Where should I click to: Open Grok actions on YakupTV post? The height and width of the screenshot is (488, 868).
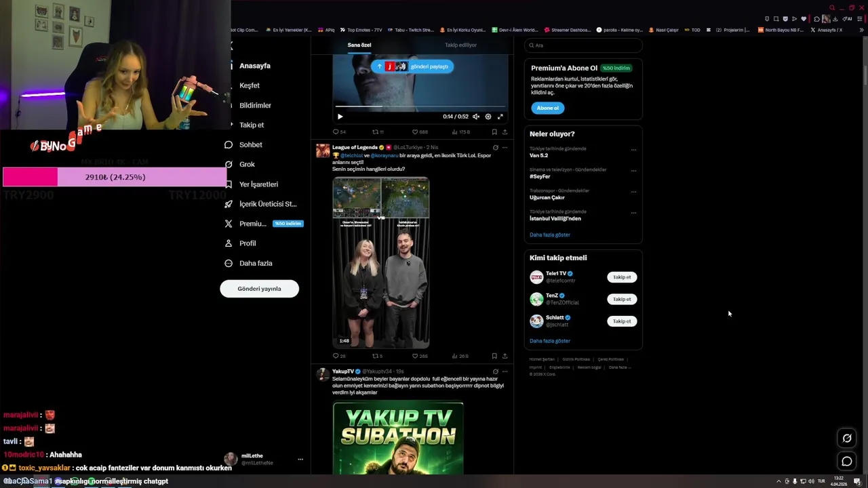coord(495,371)
